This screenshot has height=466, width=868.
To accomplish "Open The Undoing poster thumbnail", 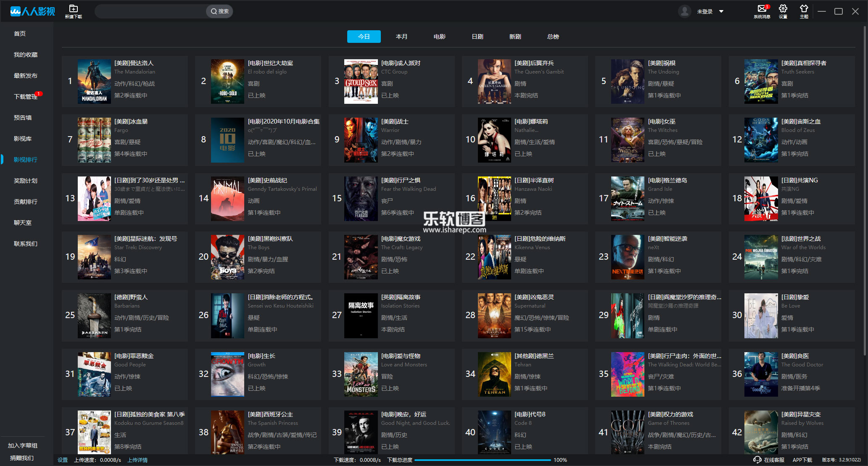I will click(x=628, y=81).
